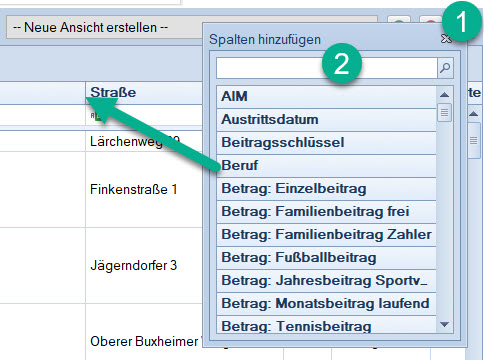
Task: Click scroll up arrow in column list
Action: pos(444,95)
